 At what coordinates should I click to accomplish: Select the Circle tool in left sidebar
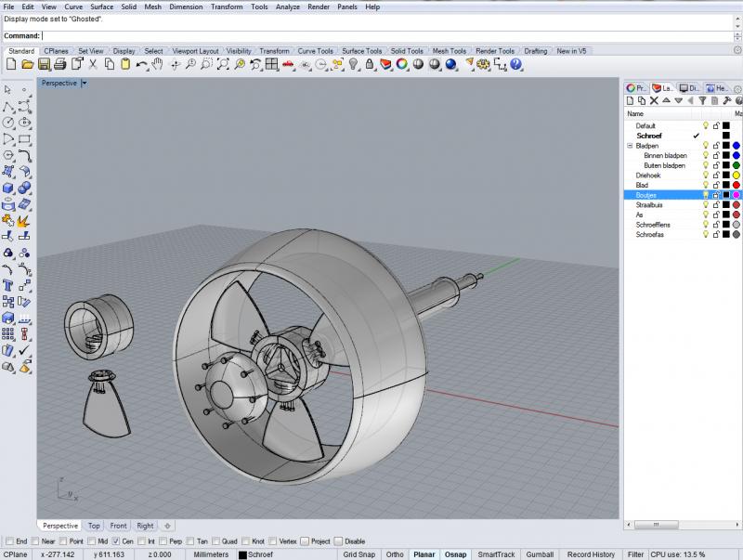point(8,123)
